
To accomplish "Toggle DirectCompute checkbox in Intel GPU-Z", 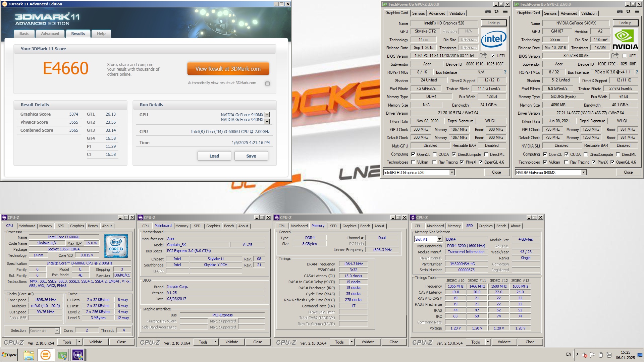I will (454, 155).
